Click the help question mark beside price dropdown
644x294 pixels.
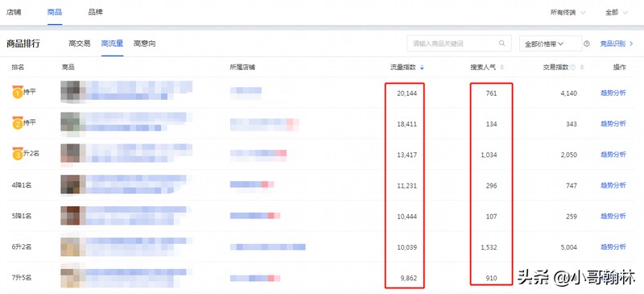(x=587, y=43)
